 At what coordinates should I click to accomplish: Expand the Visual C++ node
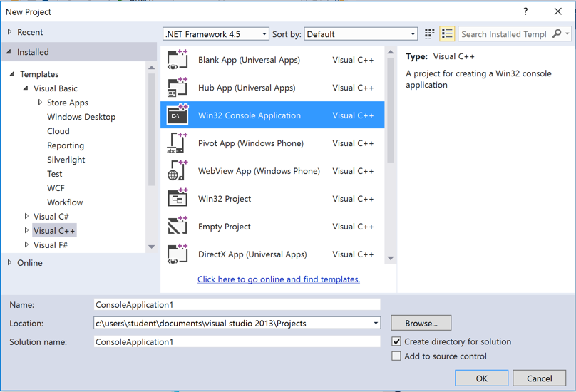click(x=26, y=230)
